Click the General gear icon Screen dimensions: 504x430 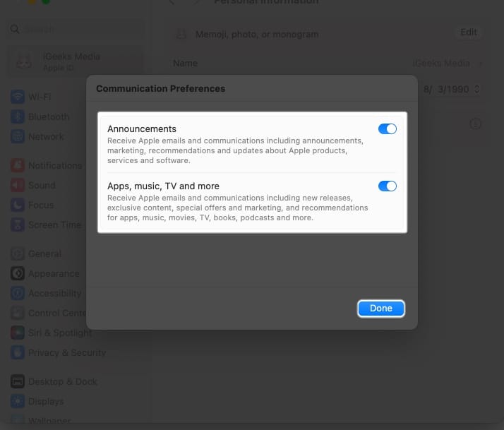click(x=18, y=253)
